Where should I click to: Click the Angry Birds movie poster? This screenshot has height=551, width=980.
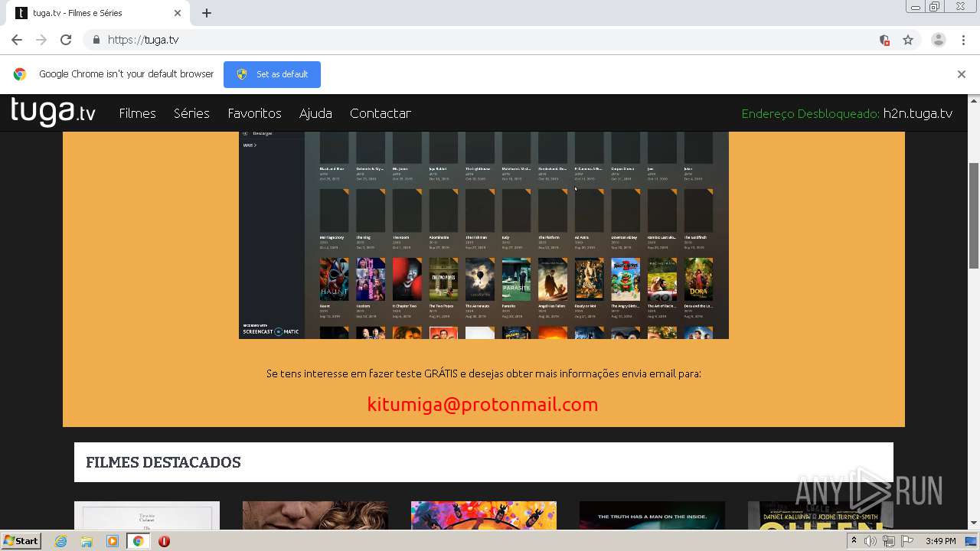(626, 279)
